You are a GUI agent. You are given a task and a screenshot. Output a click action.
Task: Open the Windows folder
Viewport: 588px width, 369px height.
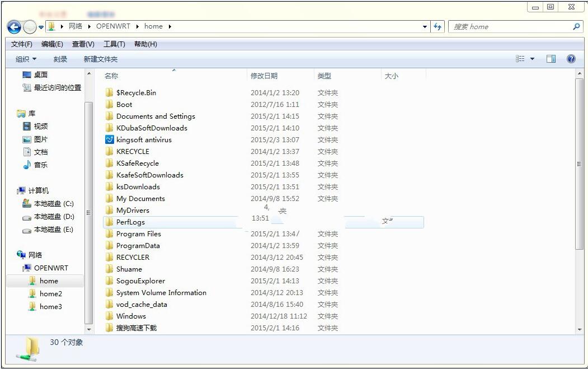click(131, 316)
